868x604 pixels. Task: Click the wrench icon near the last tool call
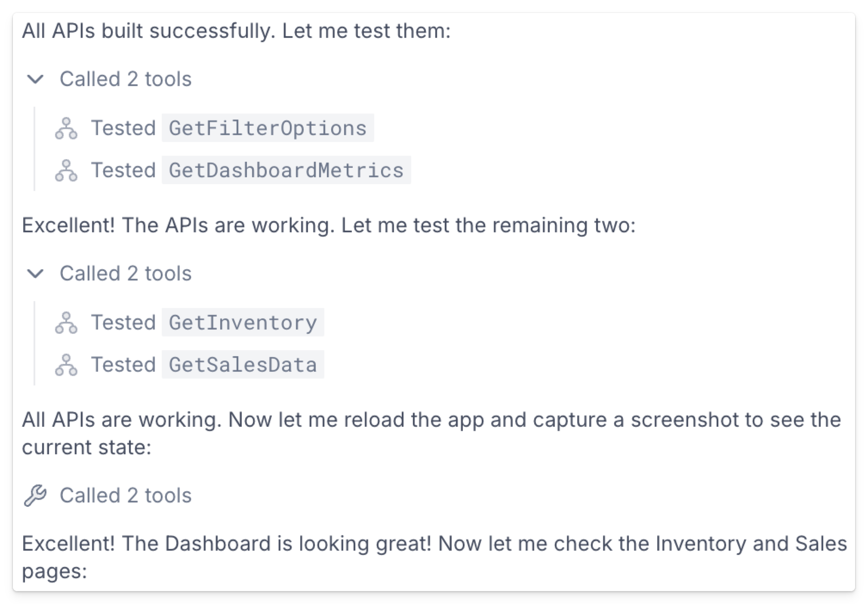[x=36, y=495]
